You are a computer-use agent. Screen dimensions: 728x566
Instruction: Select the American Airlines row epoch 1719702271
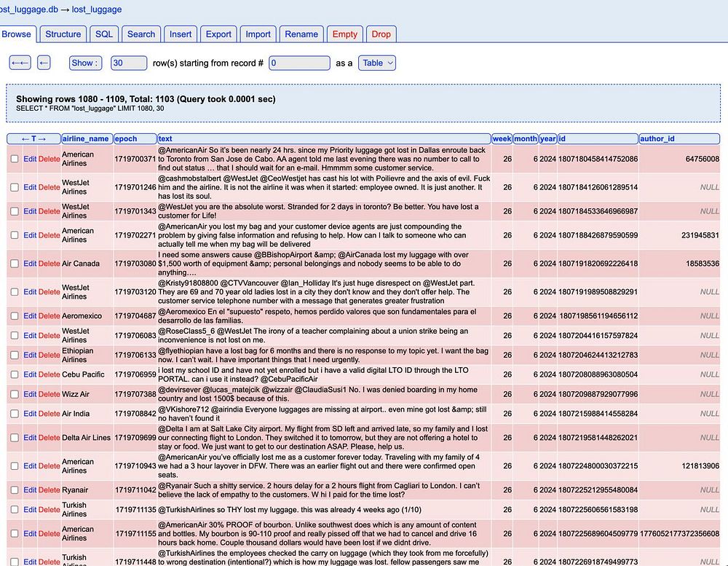click(15, 235)
